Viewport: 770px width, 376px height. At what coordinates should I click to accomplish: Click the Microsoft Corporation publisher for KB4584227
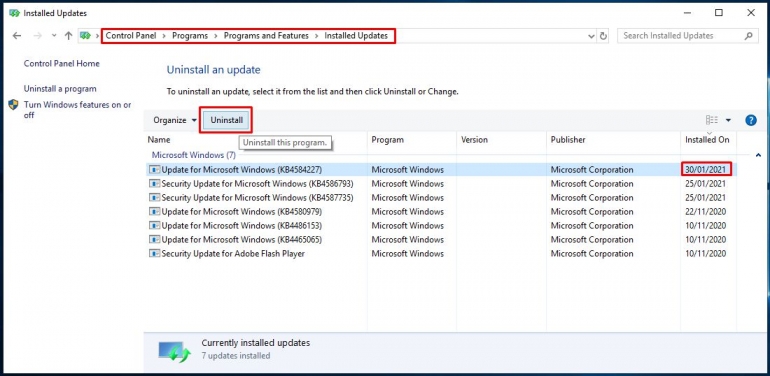592,170
